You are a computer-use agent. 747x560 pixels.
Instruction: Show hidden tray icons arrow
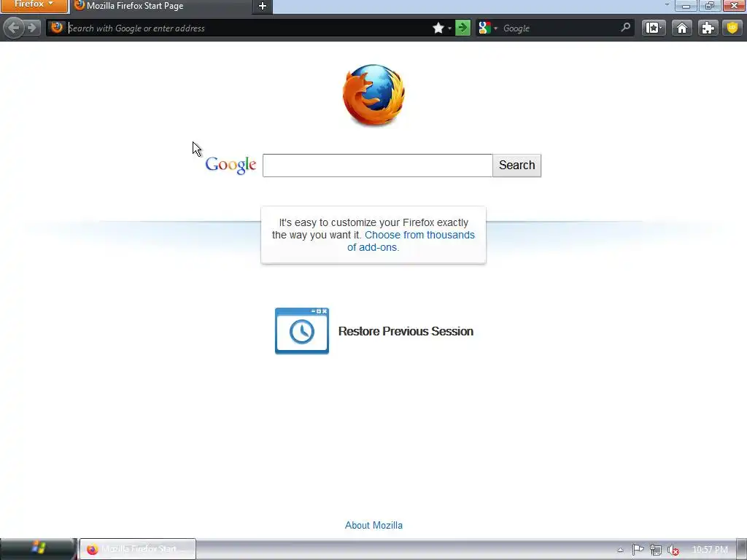[x=620, y=550]
